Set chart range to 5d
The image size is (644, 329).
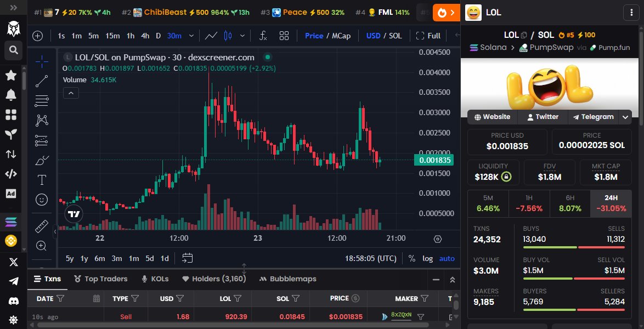pyautogui.click(x=150, y=258)
